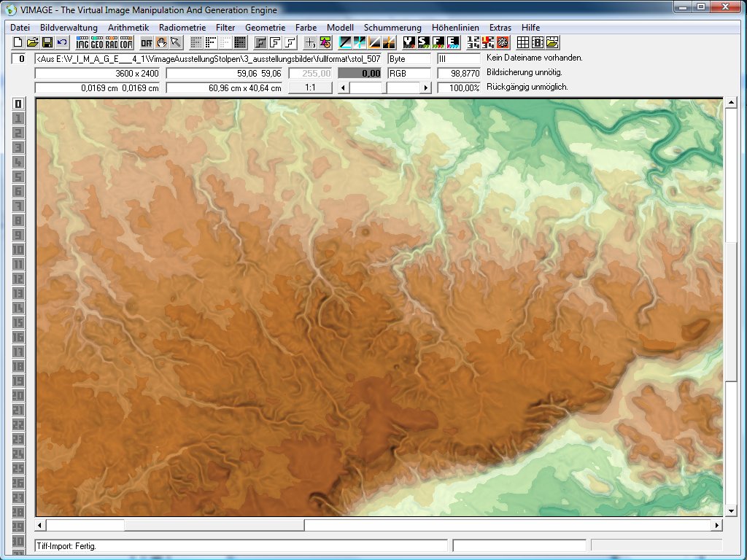
Task: Click the open file folder icon
Action: (33, 42)
